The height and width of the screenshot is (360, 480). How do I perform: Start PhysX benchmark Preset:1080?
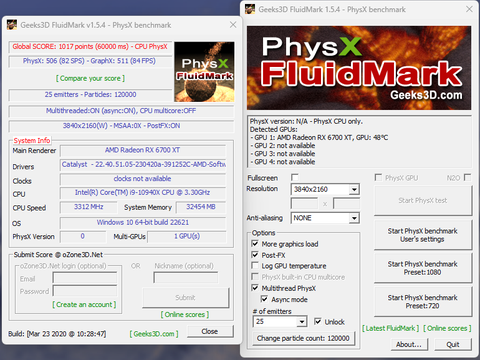coord(423,268)
